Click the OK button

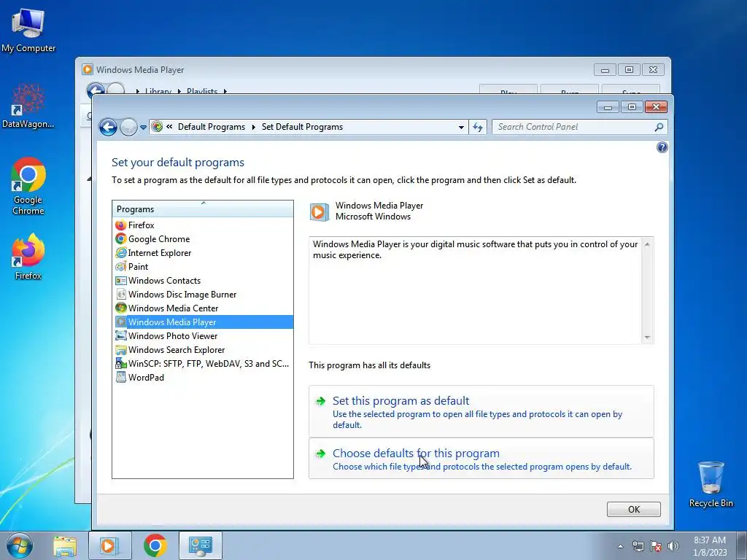click(634, 509)
